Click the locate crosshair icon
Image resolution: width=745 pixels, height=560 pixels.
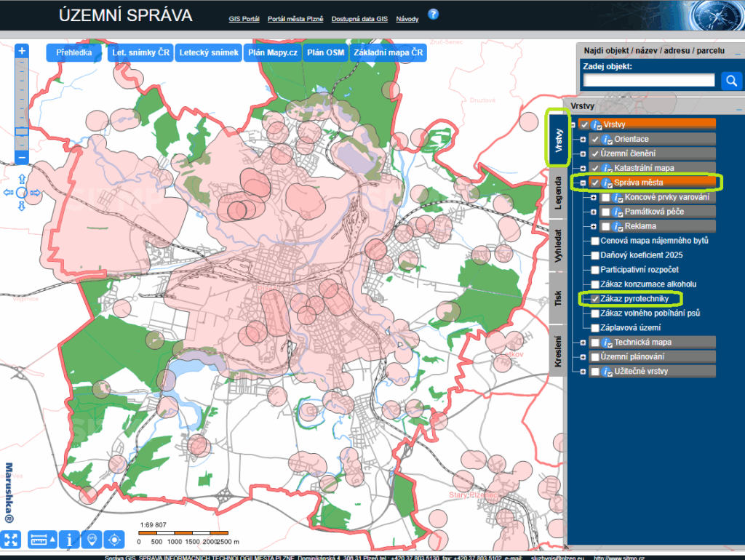click(x=114, y=540)
